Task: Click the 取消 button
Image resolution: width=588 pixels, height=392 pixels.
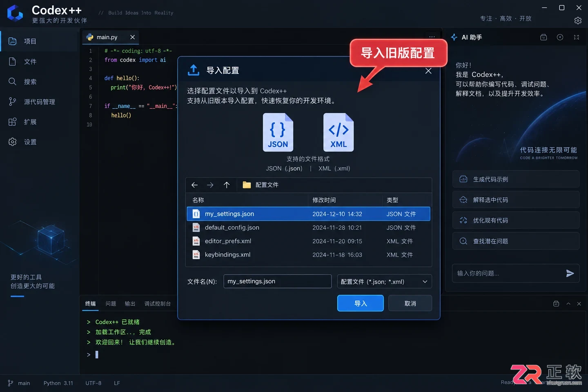Action: pos(410,303)
